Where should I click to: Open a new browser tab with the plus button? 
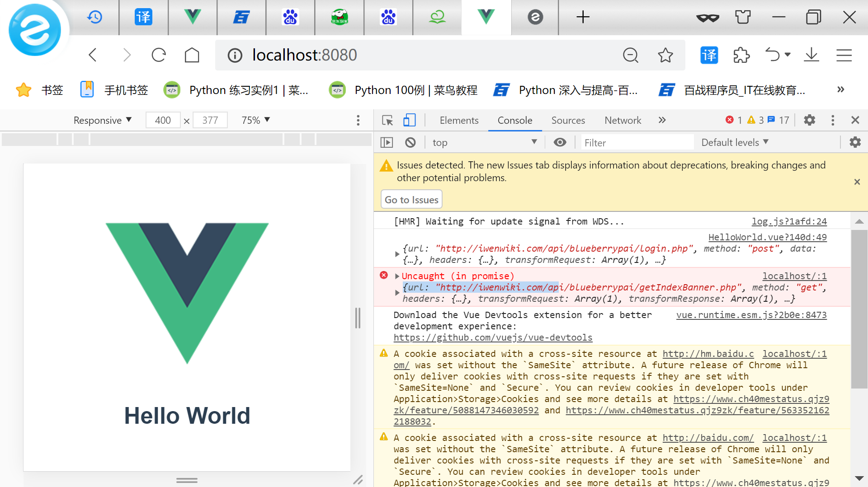tap(583, 17)
